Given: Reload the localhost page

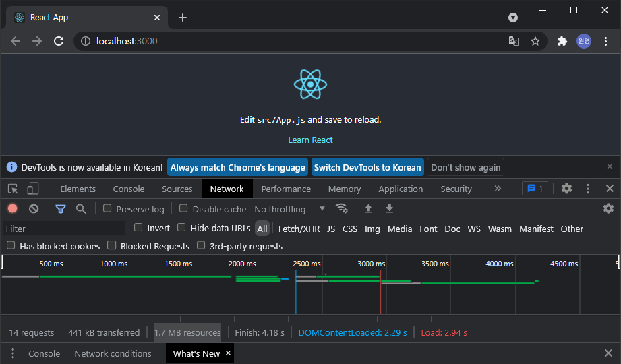Looking at the screenshot, I should click(59, 41).
